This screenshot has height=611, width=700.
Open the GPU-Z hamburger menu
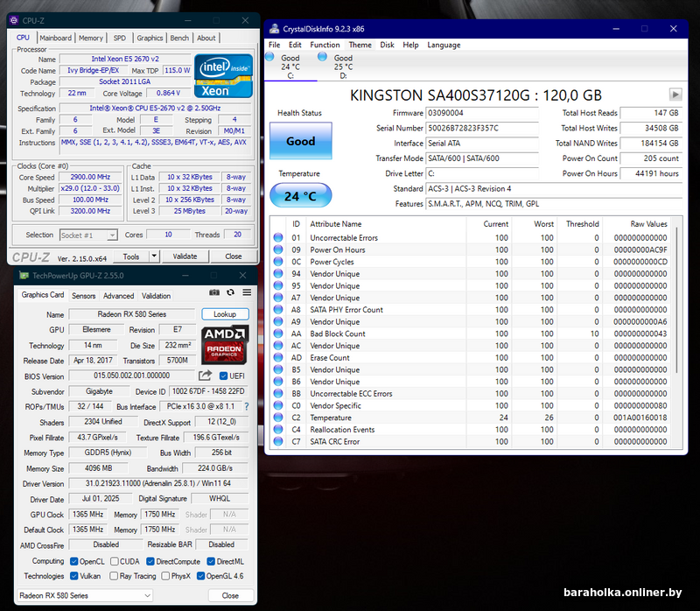[x=247, y=292]
